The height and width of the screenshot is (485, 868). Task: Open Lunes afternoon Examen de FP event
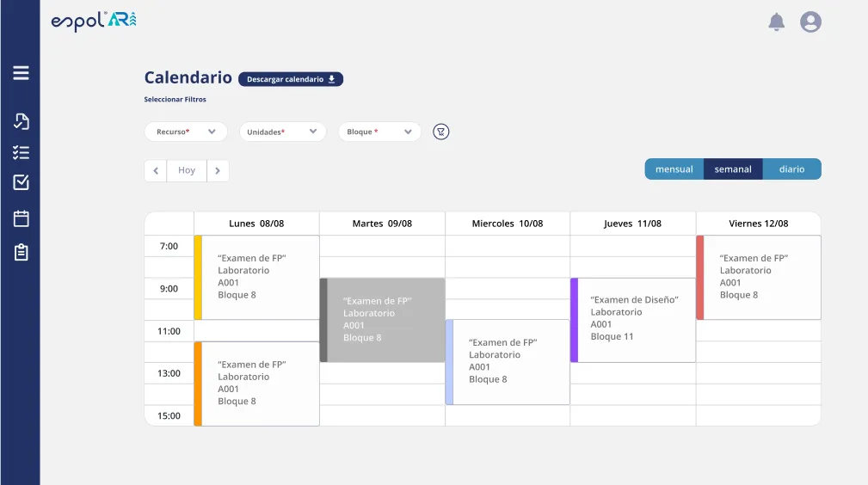(257, 384)
